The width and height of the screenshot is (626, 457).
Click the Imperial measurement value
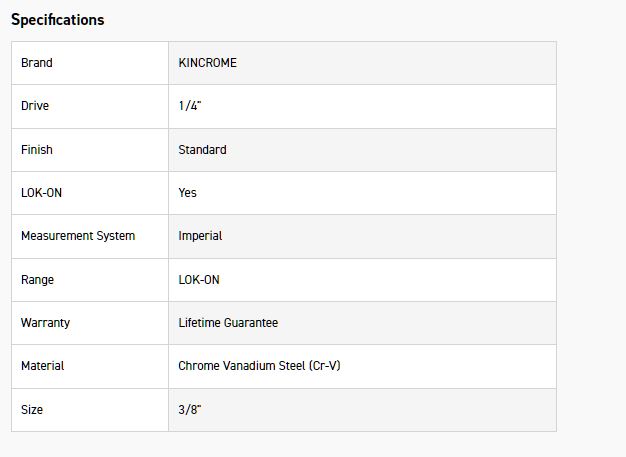[x=200, y=236]
